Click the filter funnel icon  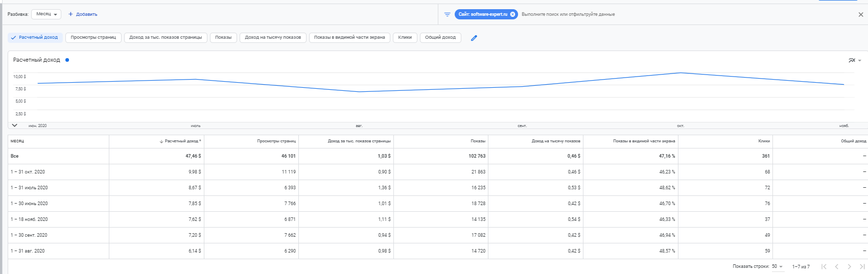pyautogui.click(x=447, y=14)
